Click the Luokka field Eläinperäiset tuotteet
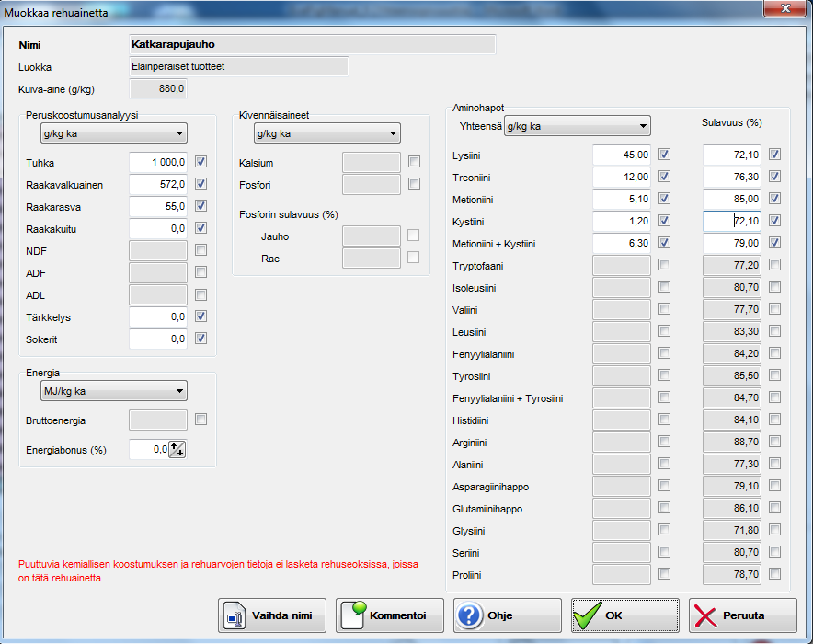813x644 pixels. click(x=238, y=67)
